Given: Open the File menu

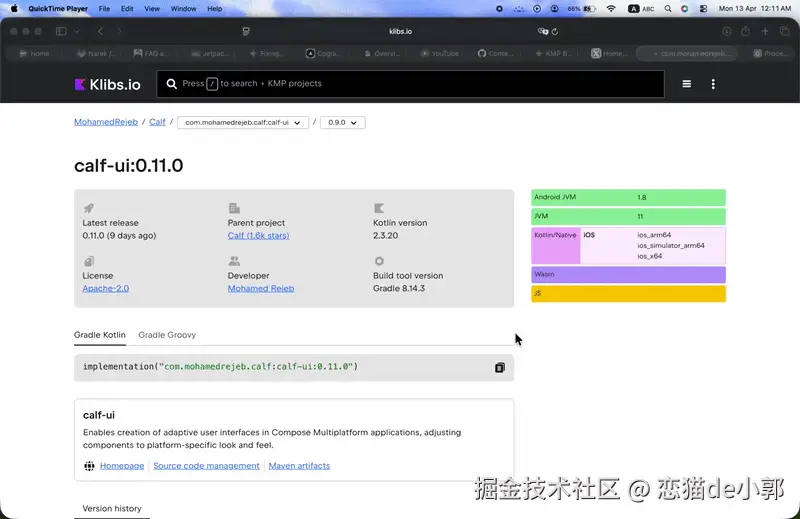Looking at the screenshot, I should [x=104, y=9].
